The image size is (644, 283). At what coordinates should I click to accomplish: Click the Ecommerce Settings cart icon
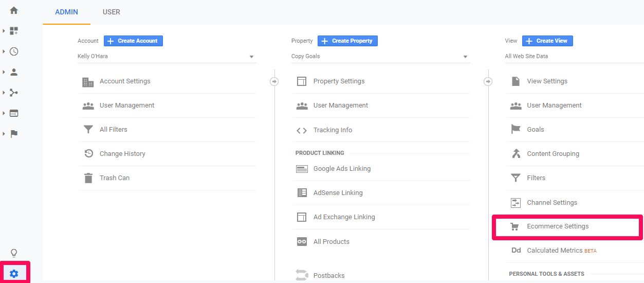[x=514, y=226]
